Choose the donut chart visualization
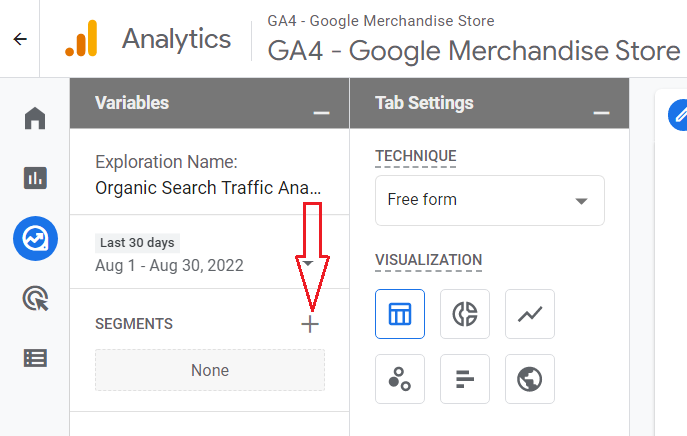The width and height of the screenshot is (687, 436). click(x=465, y=315)
